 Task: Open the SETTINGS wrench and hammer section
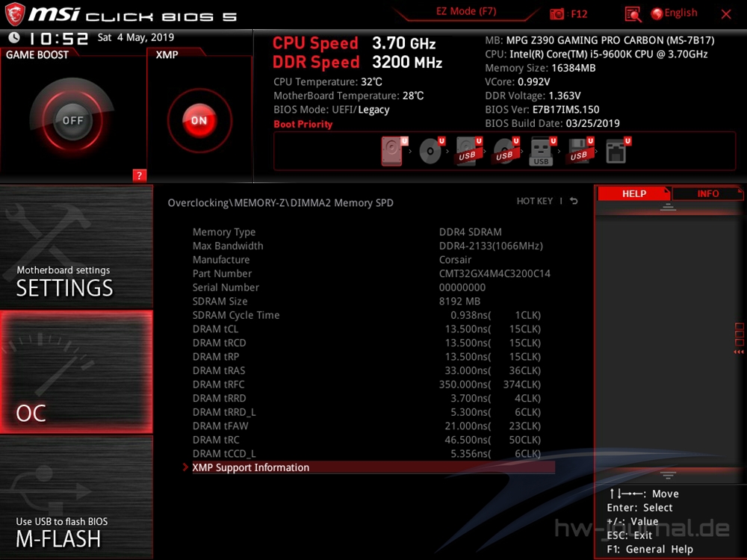(x=76, y=246)
